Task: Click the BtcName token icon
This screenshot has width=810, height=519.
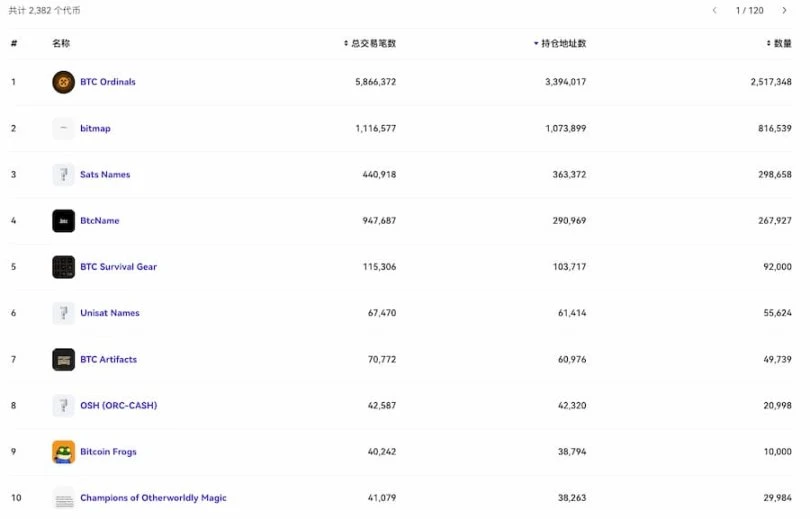Action: tap(63, 221)
